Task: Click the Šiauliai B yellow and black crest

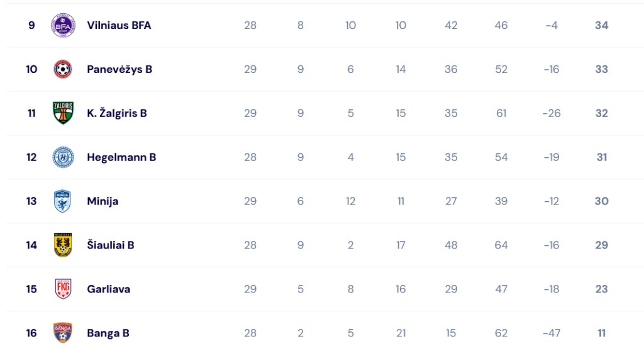Action: [63, 245]
